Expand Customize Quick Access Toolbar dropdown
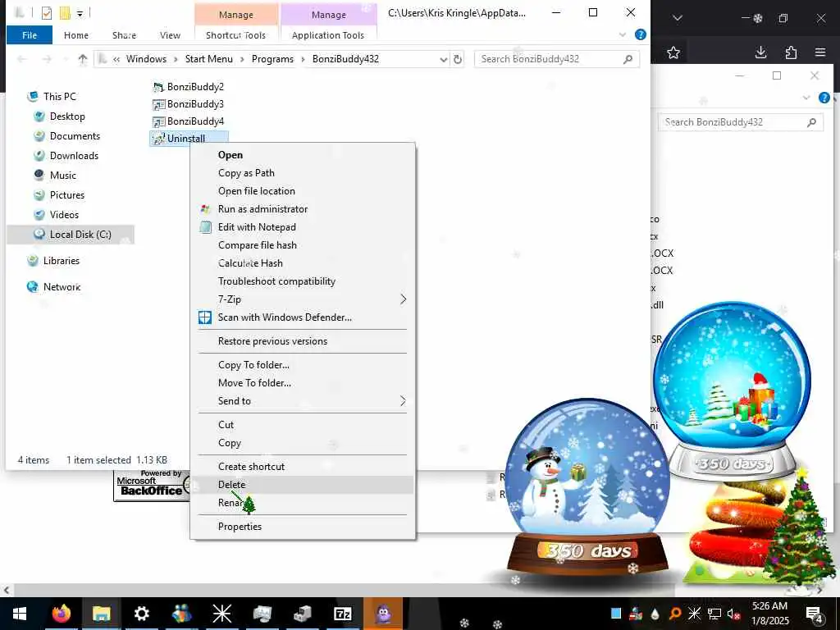 click(x=80, y=13)
